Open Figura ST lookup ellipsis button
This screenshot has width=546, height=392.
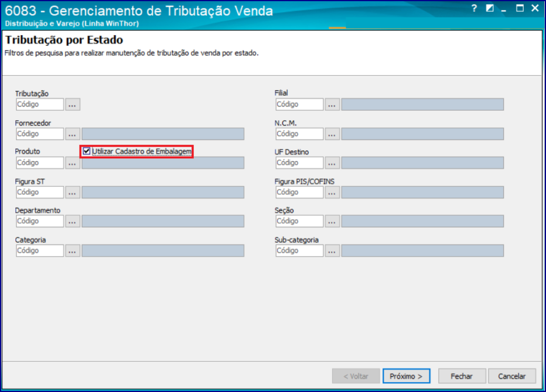pos(73,192)
